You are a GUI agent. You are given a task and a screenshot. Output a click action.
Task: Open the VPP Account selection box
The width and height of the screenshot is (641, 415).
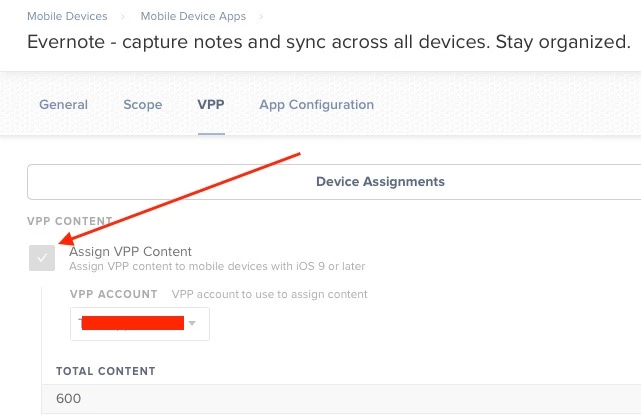pyautogui.click(x=139, y=323)
